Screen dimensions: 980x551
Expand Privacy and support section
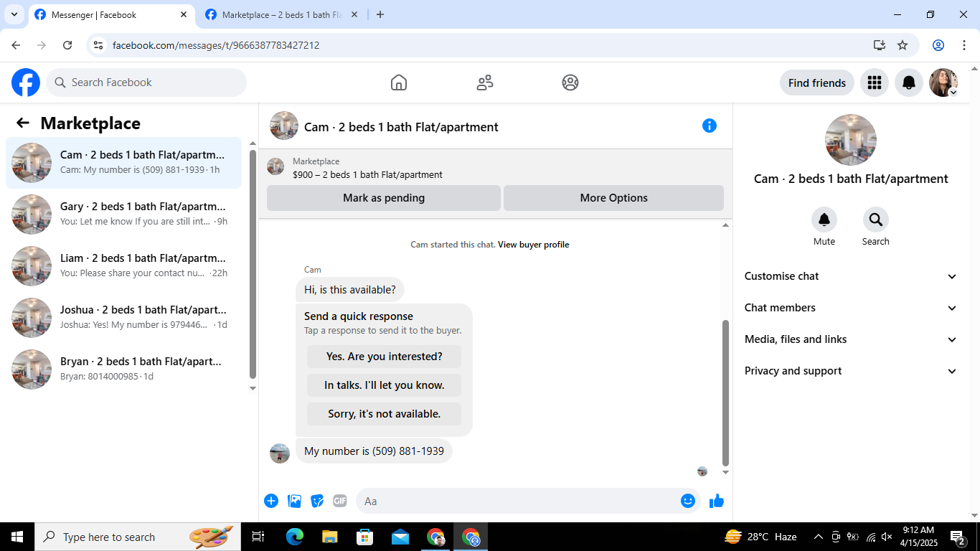click(x=851, y=371)
